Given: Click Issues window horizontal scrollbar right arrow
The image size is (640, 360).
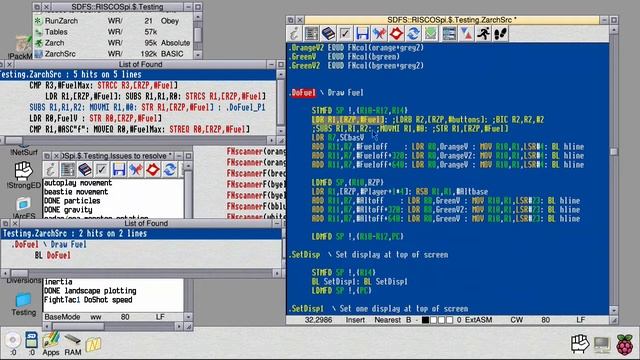Looking at the screenshot, I should pos(179,327).
